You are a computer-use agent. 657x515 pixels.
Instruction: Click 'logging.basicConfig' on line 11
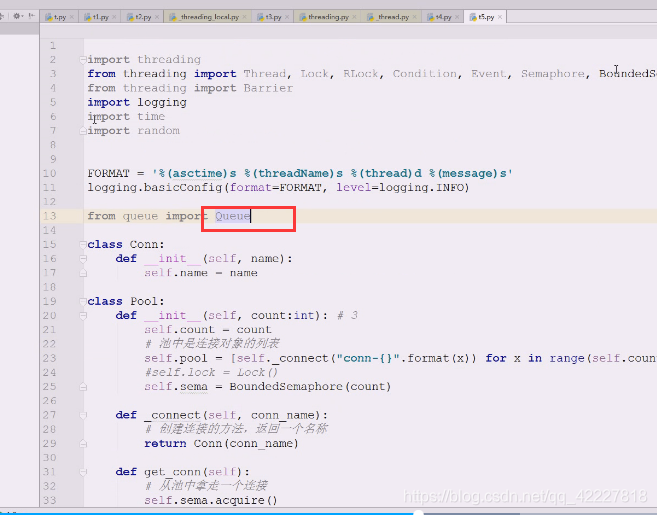pos(154,187)
